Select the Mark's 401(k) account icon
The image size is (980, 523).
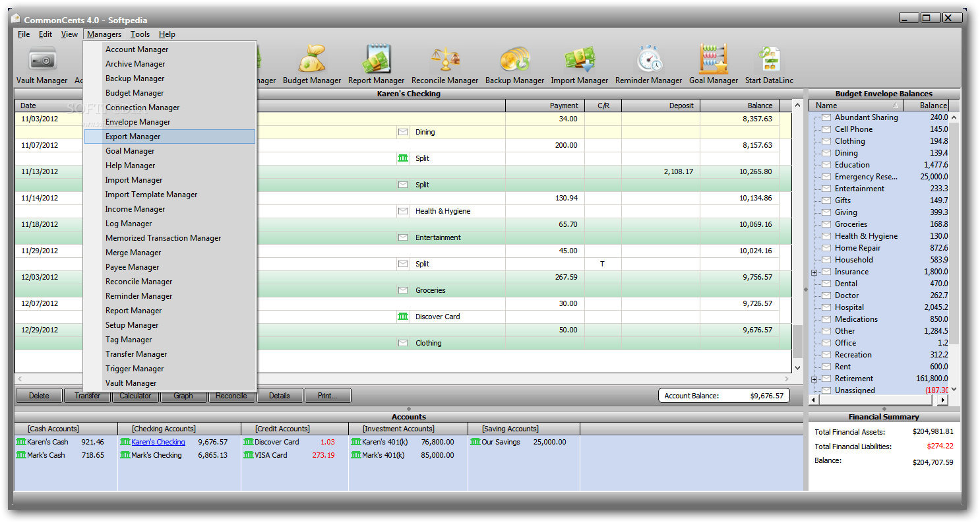(356, 455)
